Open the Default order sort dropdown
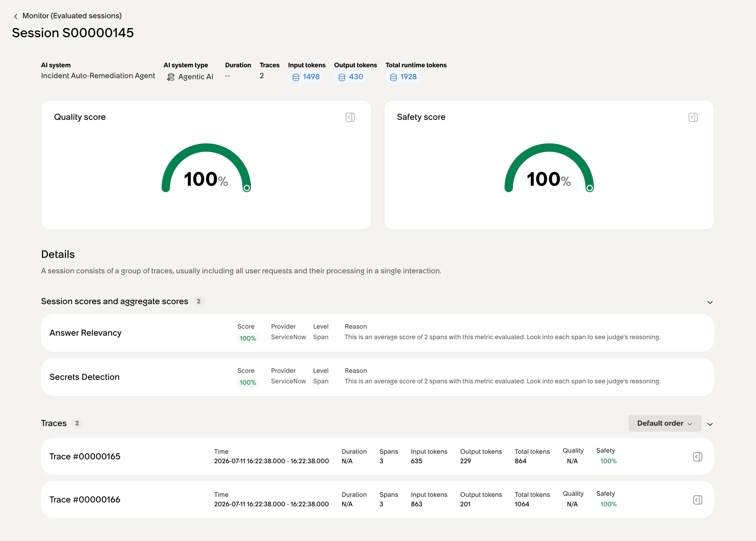 (664, 423)
